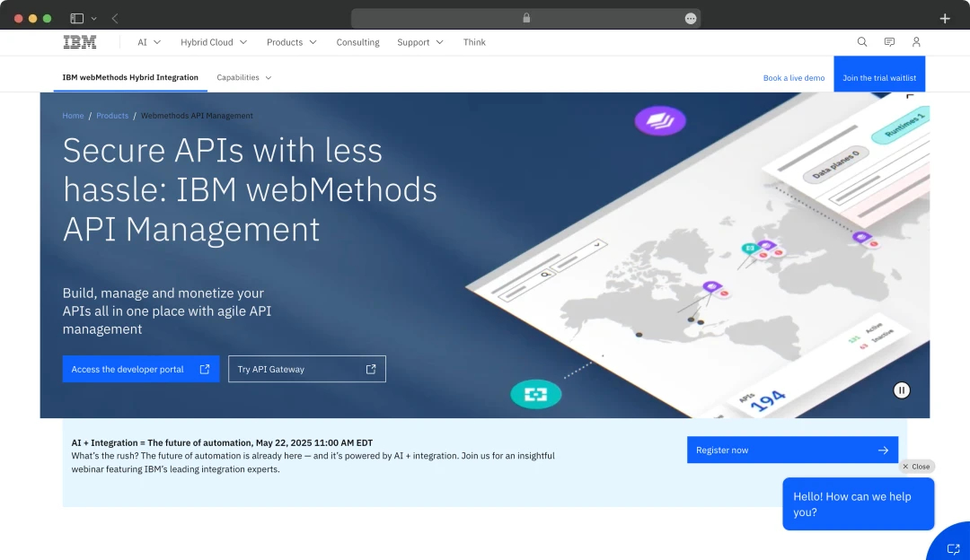
Task: Select the IBM webMethods Hybrid Integration tab
Action: pyautogui.click(x=130, y=77)
